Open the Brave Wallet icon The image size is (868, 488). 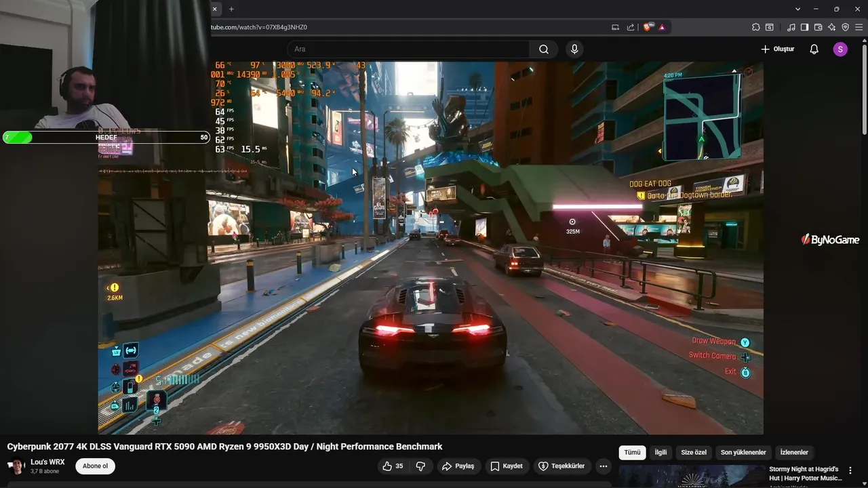[818, 27]
